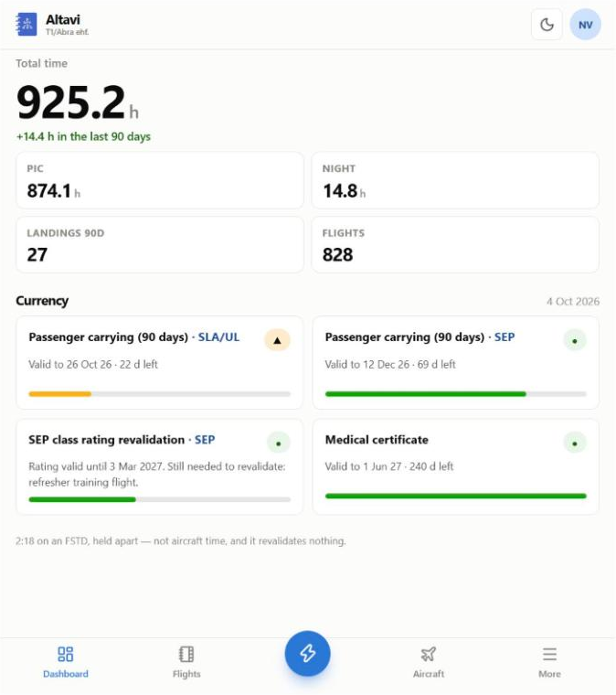Click the SEP class rating revalidation progress bar
Screen dimensions: 616x695
coord(159,499)
